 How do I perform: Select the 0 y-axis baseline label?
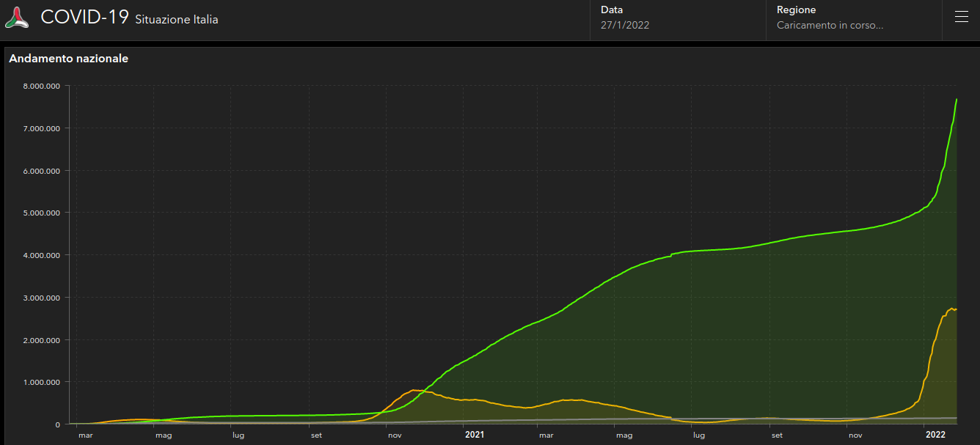pyautogui.click(x=57, y=424)
